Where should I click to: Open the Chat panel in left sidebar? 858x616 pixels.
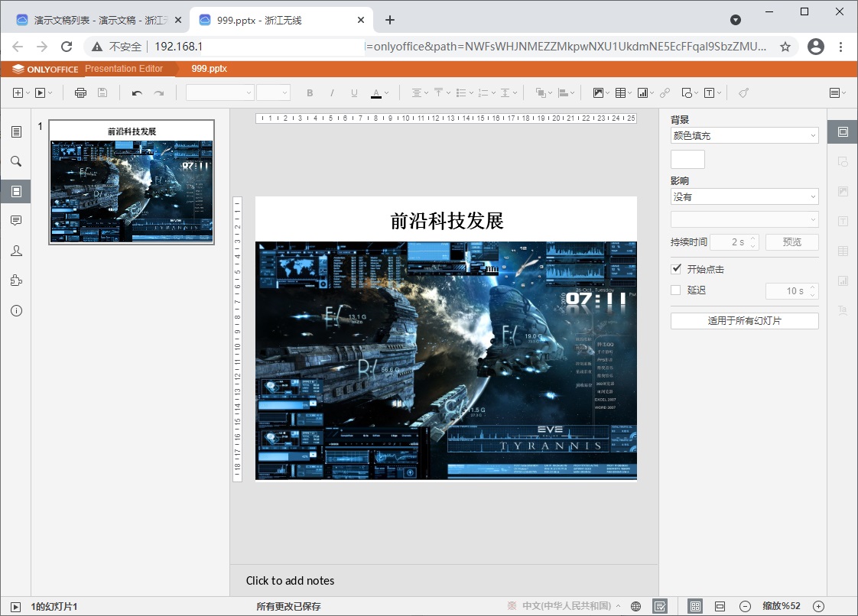tap(16, 251)
